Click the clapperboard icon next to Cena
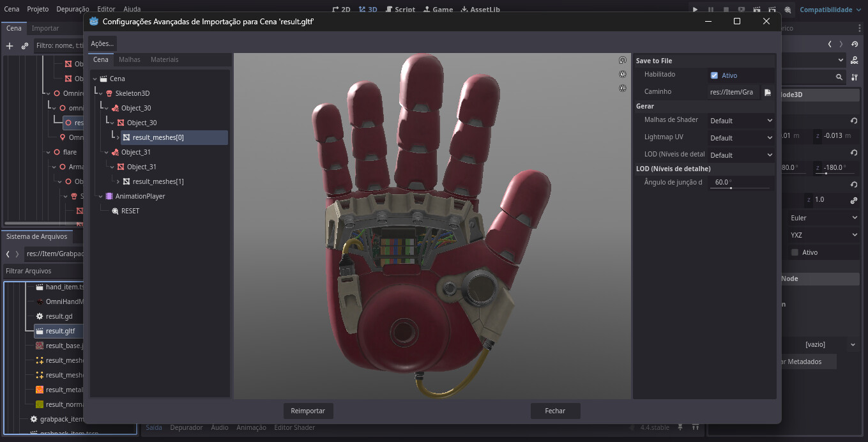 [x=103, y=79]
